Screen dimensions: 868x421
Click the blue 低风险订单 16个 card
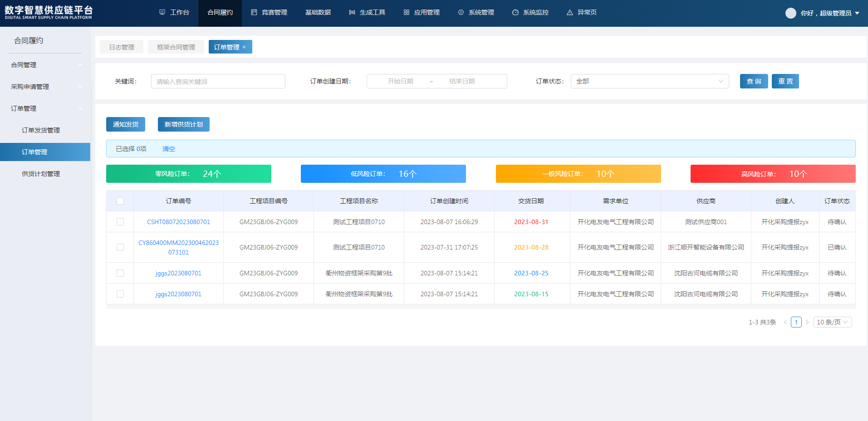(383, 174)
